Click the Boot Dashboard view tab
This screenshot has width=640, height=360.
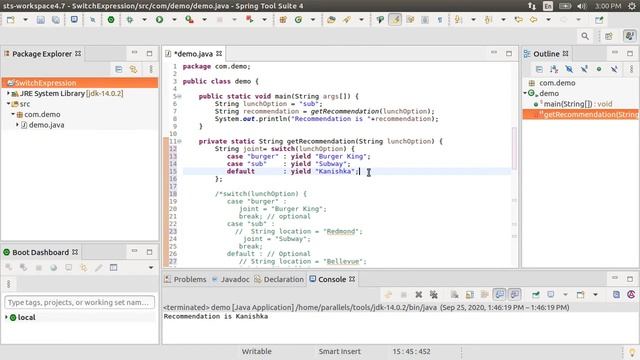tap(40, 252)
